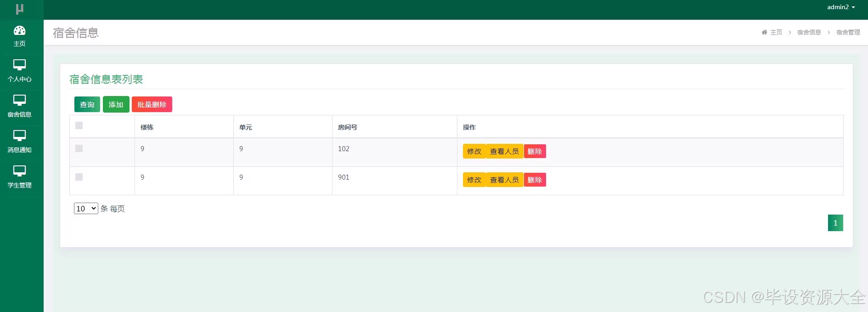Image resolution: width=868 pixels, height=312 pixels.
Task: Open the rows-per-page 10 dropdown
Action: pyautogui.click(x=86, y=209)
